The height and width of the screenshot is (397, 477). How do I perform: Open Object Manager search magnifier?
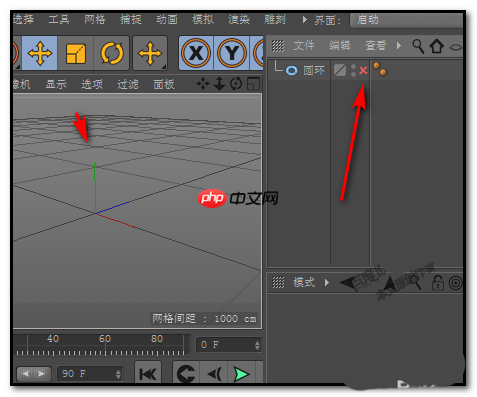(x=418, y=46)
